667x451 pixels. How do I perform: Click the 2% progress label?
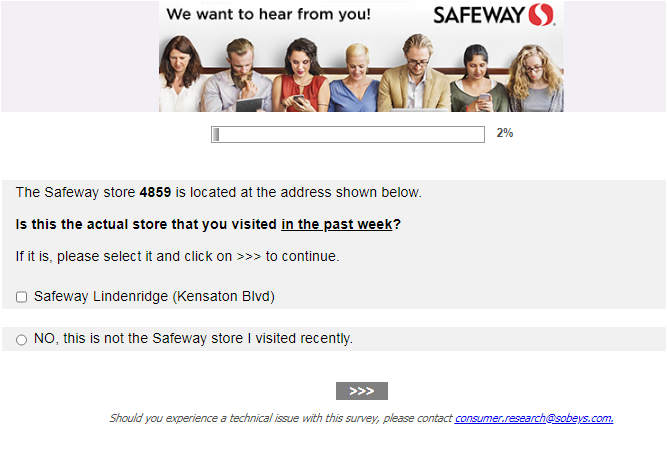505,133
